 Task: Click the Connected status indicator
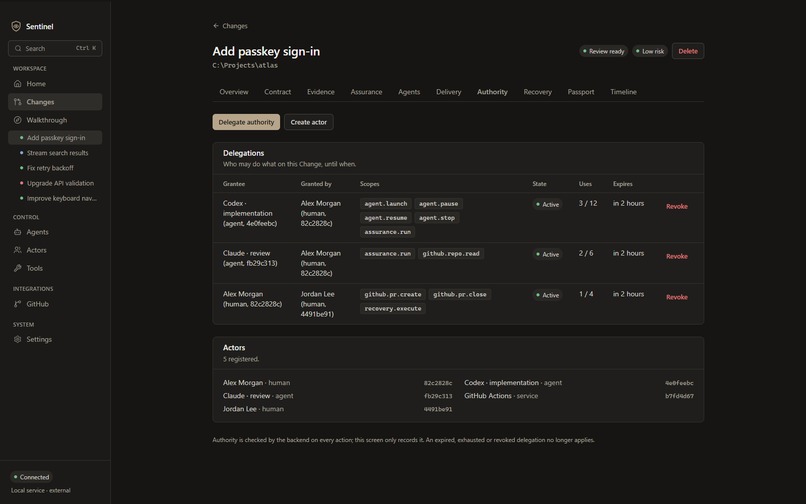pyautogui.click(x=31, y=477)
